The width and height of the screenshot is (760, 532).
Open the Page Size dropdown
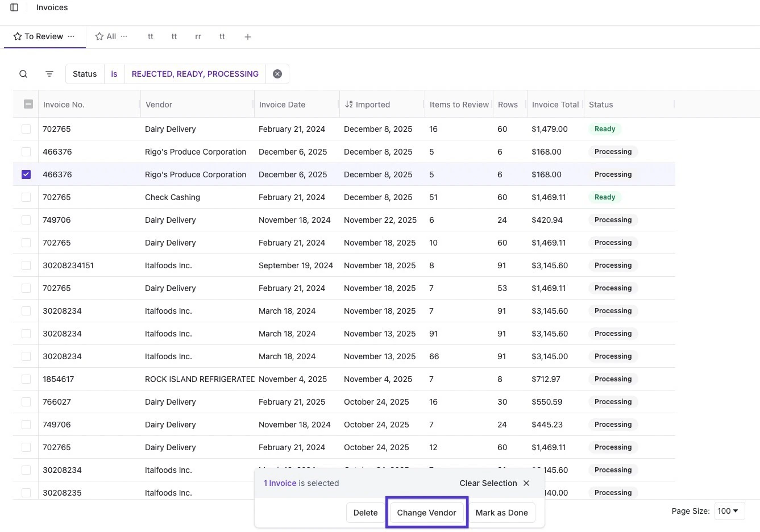728,511
